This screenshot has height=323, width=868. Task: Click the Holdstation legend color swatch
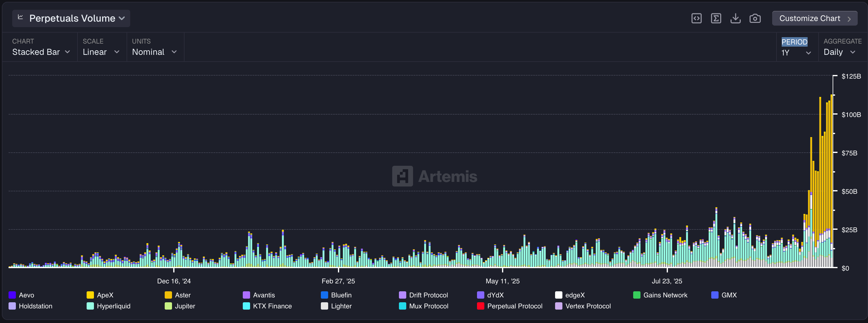(12, 306)
